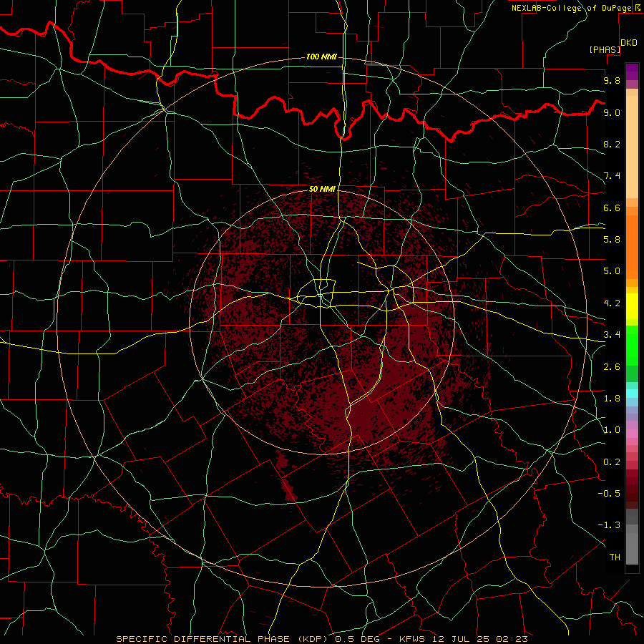
Task: Click the bright yellow segment of the color bar
Action: pyautogui.click(x=632, y=306)
